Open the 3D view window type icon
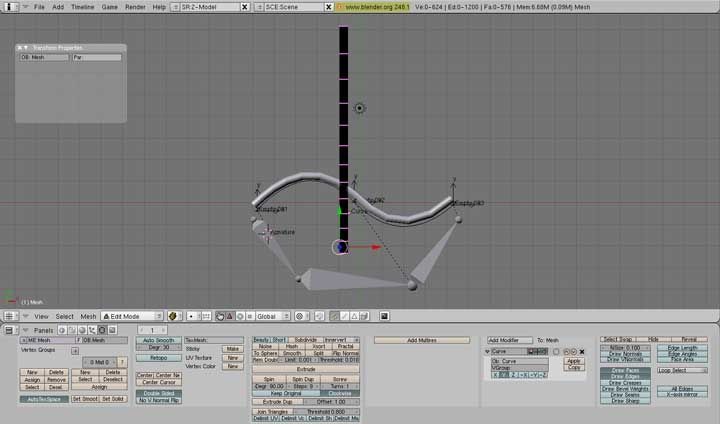This screenshot has height=424, width=720. 9,316
